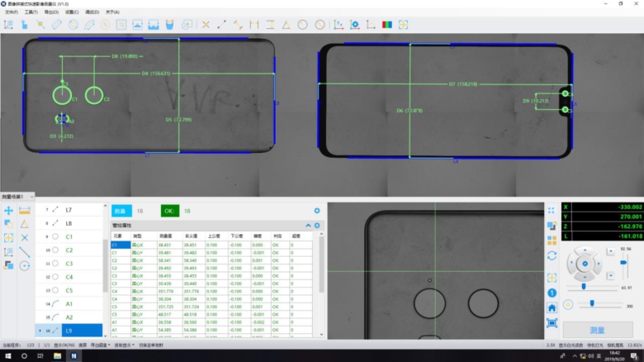Click the switch to single field-of-view status button

151,345
